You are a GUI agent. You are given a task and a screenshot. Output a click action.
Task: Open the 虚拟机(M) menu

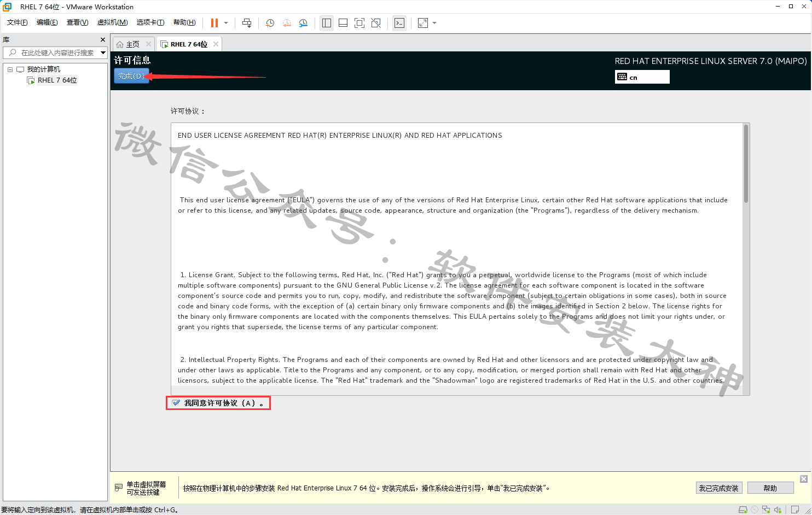tap(112, 22)
